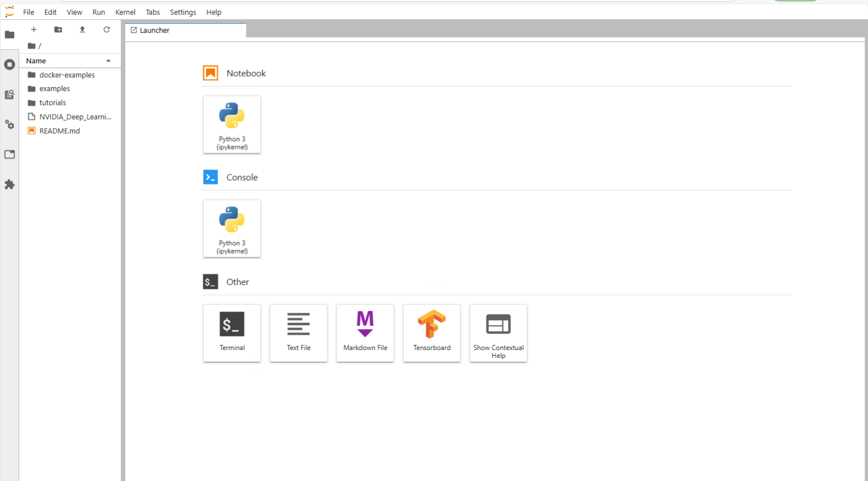
Task: Open the Edit menu
Action: tap(50, 12)
